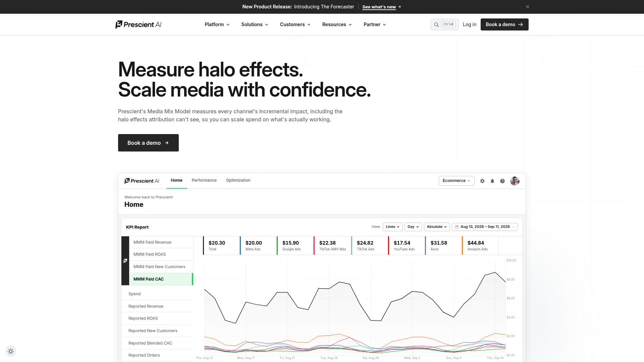644x362 pixels.
Task: Click the Welcome back to Prescient text
Action: (x=149, y=197)
